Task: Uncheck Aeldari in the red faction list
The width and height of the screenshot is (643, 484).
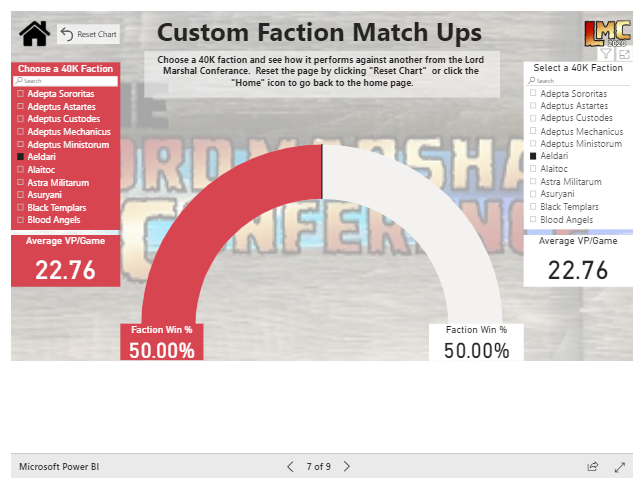Action: [x=21, y=158]
